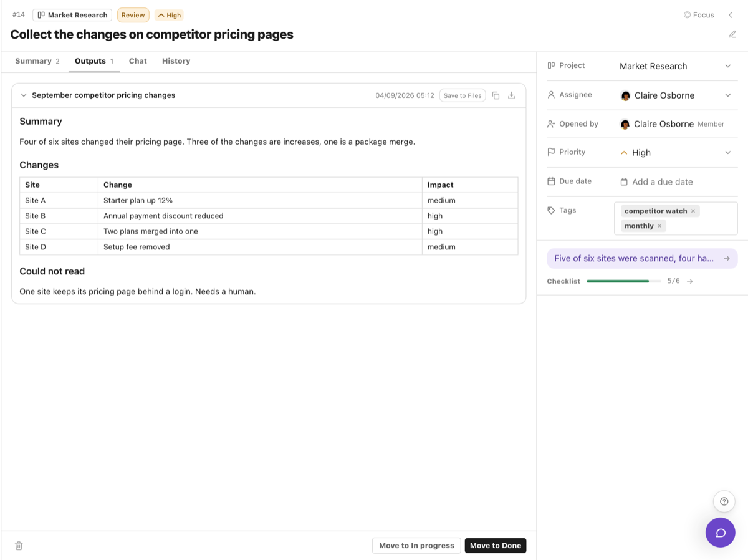
Task: Switch to the Summary tab
Action: (x=37, y=61)
